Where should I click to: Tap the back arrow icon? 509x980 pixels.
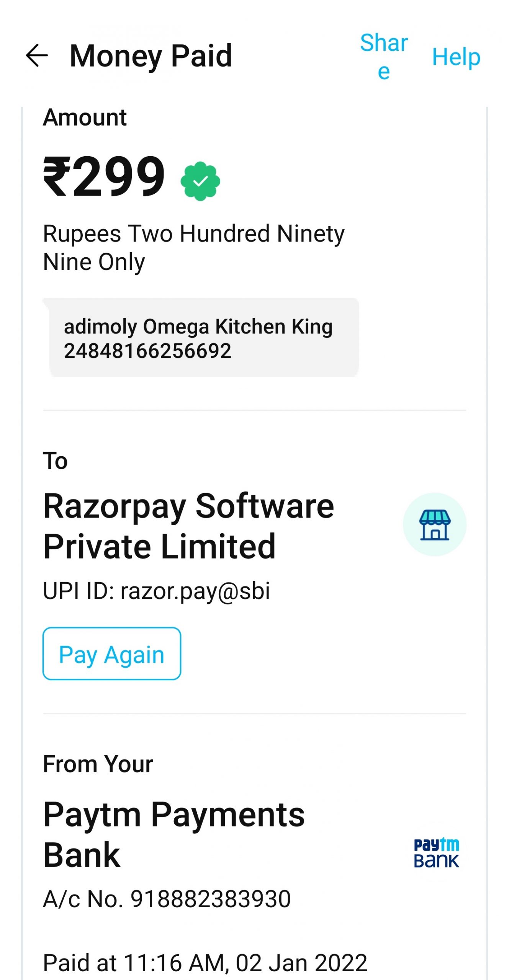(37, 56)
